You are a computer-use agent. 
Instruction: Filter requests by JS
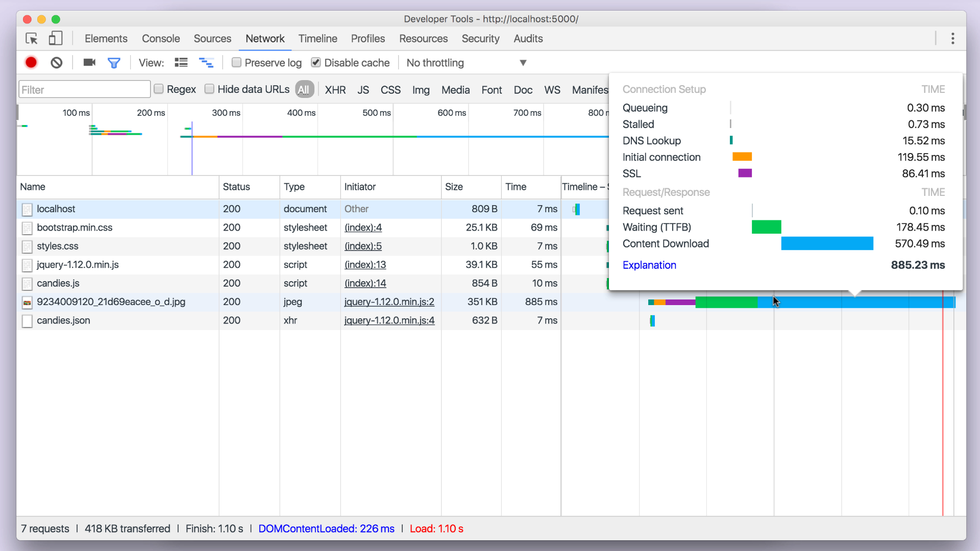(x=363, y=90)
